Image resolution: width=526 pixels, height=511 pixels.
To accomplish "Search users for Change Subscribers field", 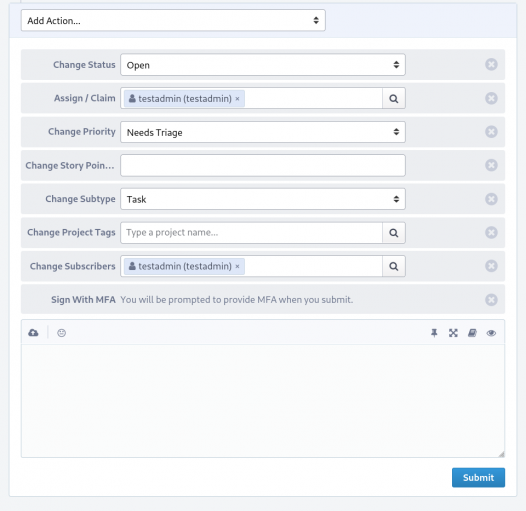I will [394, 266].
